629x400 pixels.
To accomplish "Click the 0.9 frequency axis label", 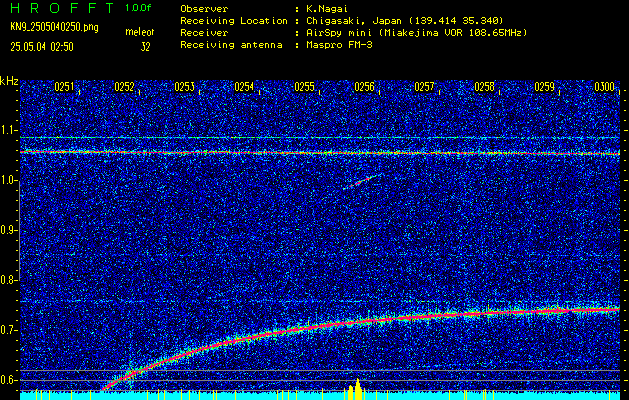I will coord(8,230).
